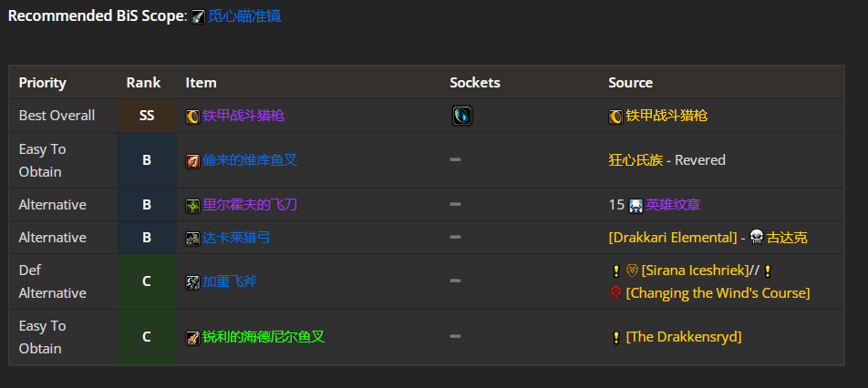Open the green 锐利的海德尼尔鱼叉 link
This screenshot has height=388, width=868.
pyautogui.click(x=263, y=337)
